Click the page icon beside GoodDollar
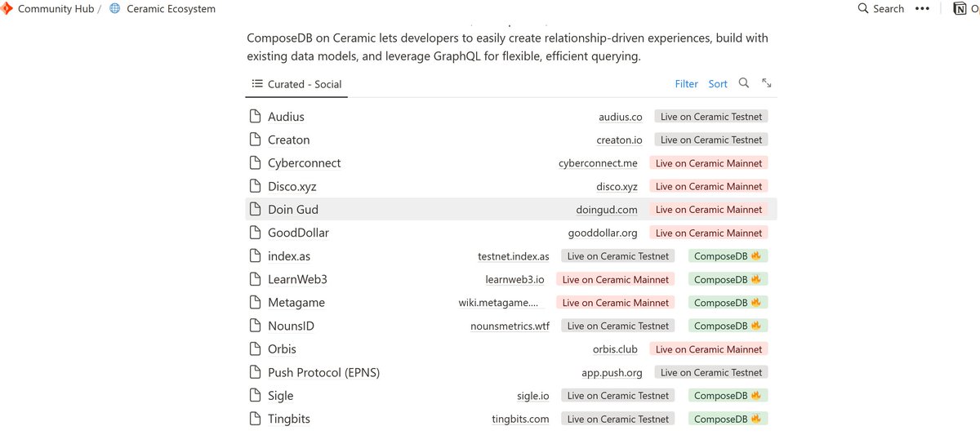This screenshot has height=444, width=980. pos(255,233)
